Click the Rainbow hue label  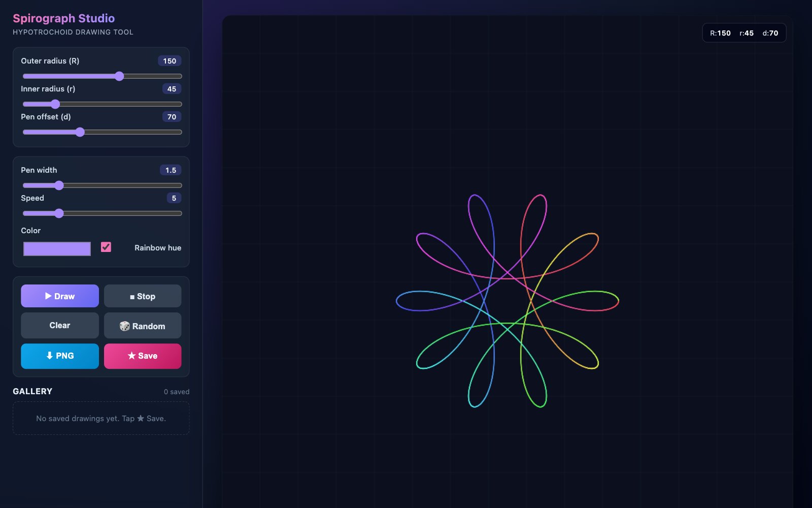click(x=158, y=248)
